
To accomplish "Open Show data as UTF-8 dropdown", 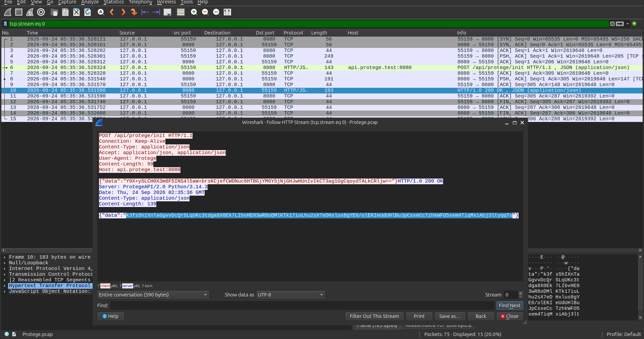I will (290, 295).
